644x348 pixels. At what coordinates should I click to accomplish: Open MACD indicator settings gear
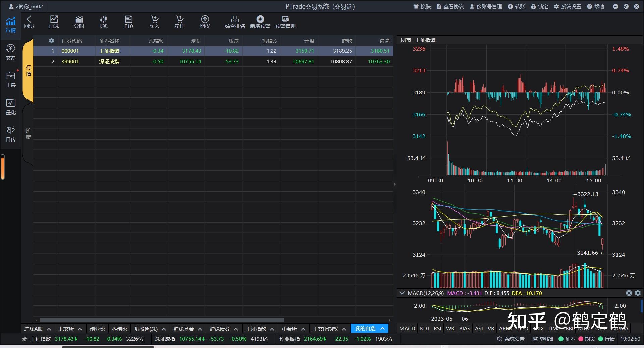click(638, 293)
